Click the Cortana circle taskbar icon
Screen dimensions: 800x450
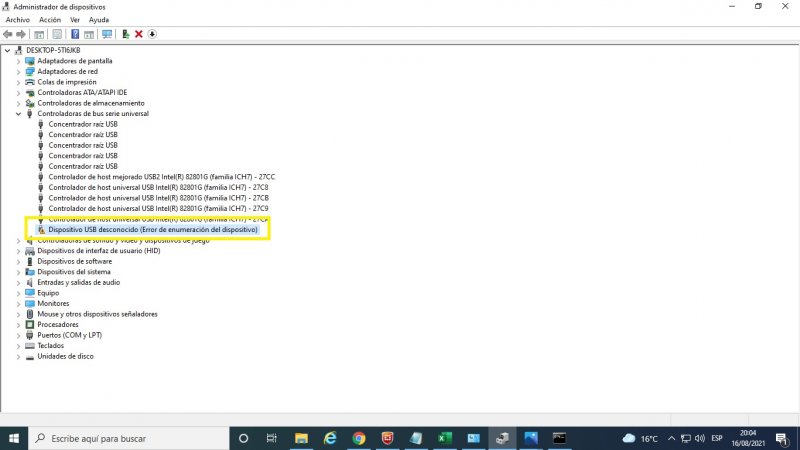pyautogui.click(x=243, y=438)
